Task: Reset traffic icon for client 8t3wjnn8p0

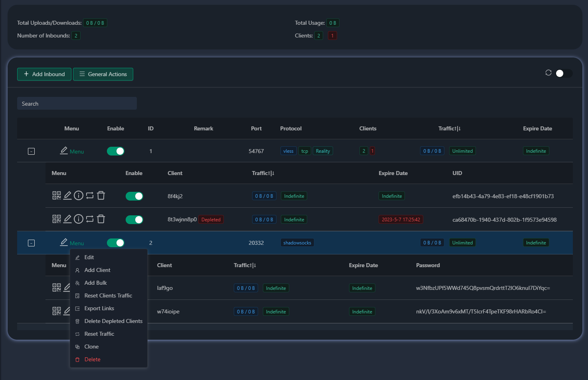Action: (90, 219)
